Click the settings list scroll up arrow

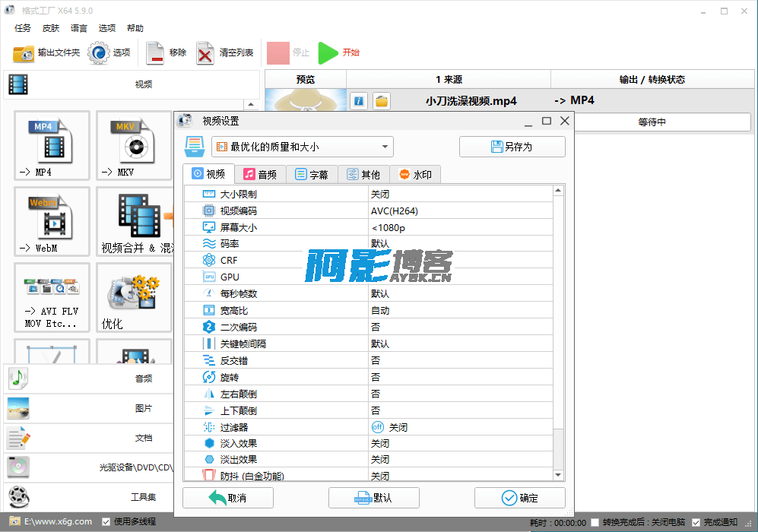[x=558, y=191]
